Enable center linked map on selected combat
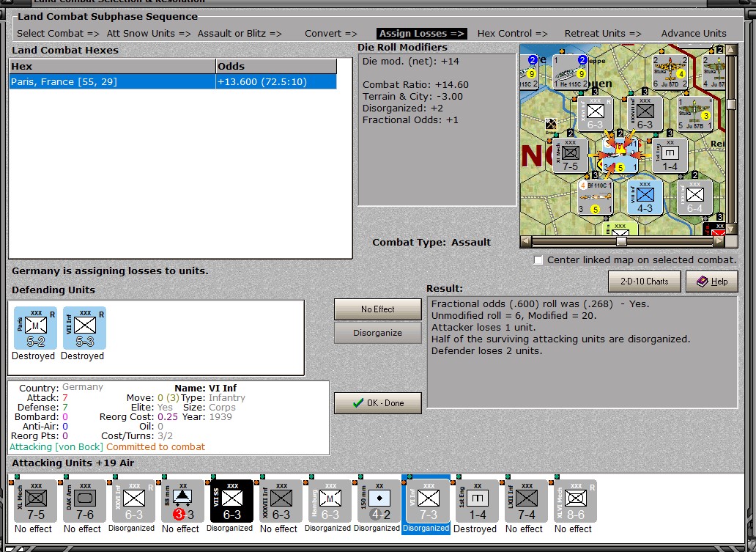 click(538, 260)
